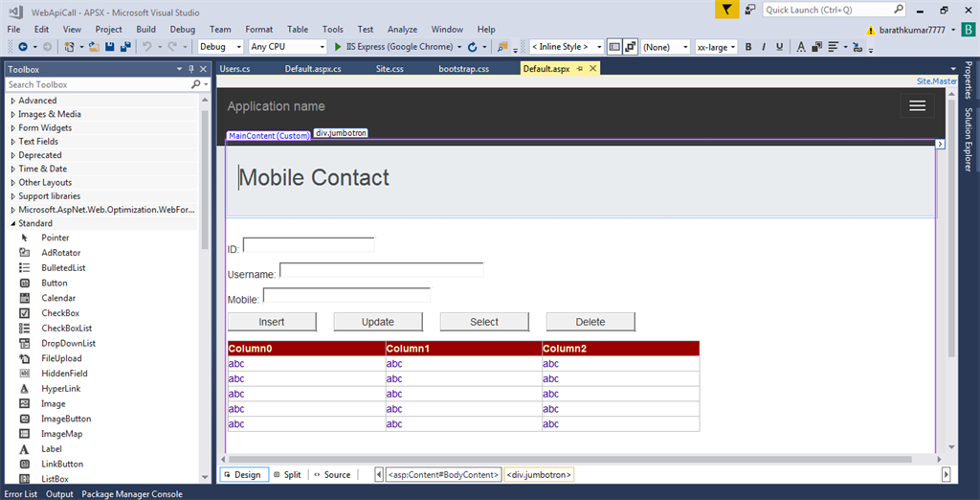This screenshot has height=500, width=980.
Task: Click the Quick Launch magnifier icon
Action: point(898,10)
